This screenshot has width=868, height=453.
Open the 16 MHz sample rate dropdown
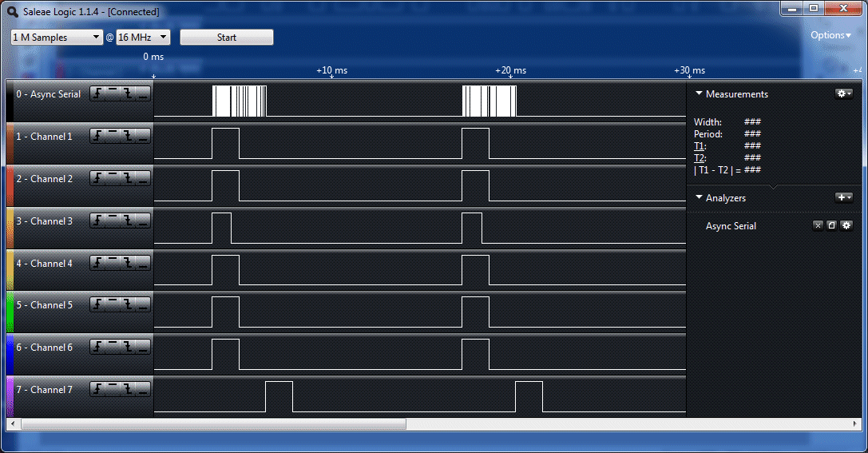pos(143,38)
